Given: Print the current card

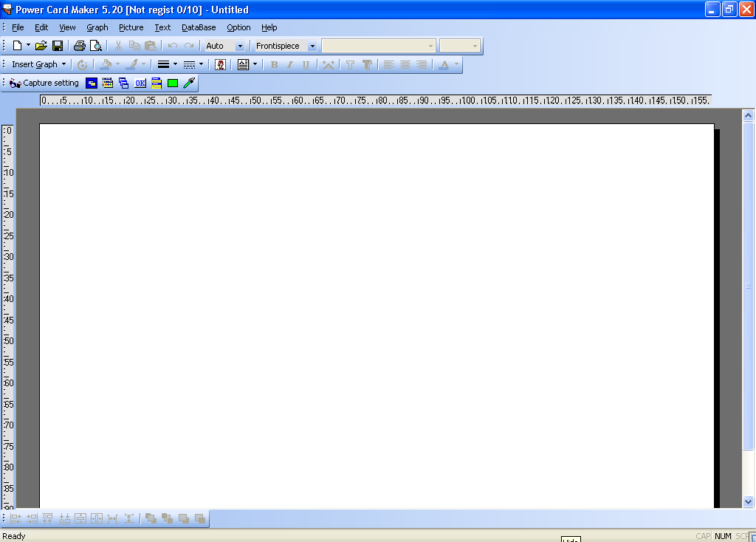Looking at the screenshot, I should coord(80,46).
